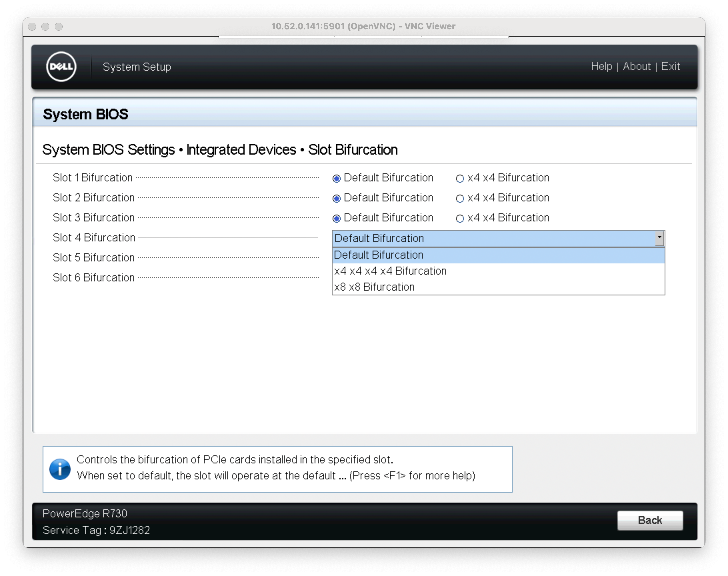Open the Help link in header

point(601,66)
